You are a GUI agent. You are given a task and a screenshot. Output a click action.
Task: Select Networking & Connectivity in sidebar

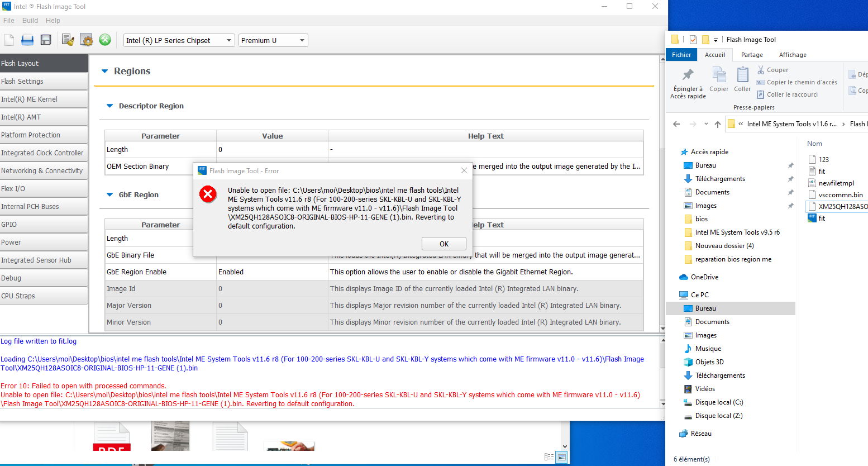[44, 170]
